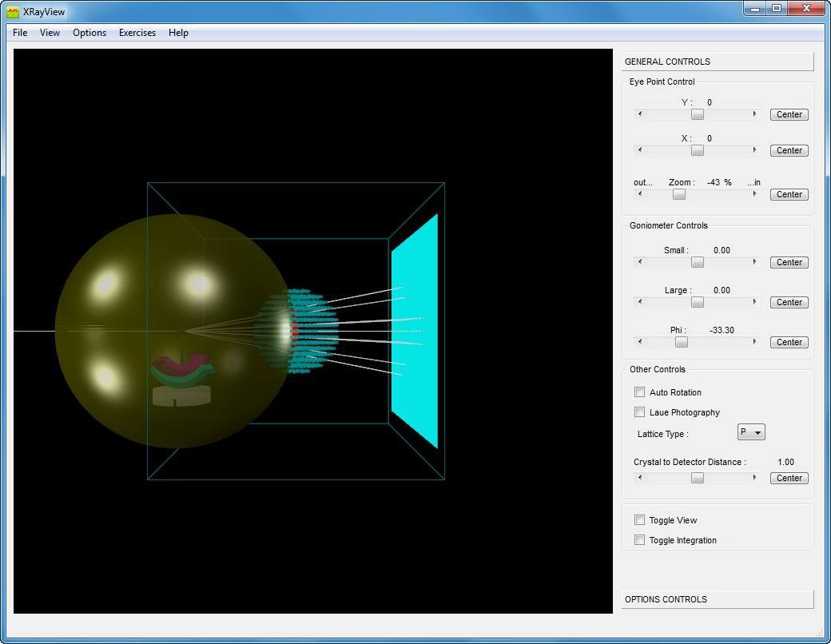Click the Y slider right arrow

pos(754,114)
